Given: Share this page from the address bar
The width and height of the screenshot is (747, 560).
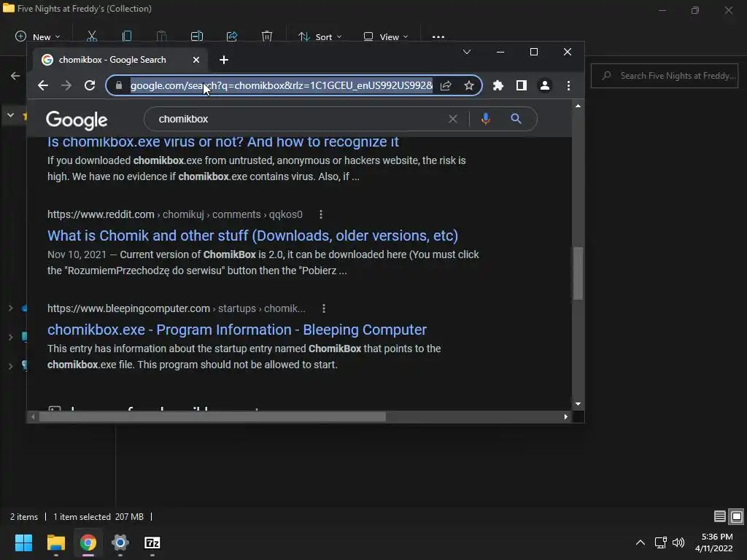Looking at the screenshot, I should (446, 86).
